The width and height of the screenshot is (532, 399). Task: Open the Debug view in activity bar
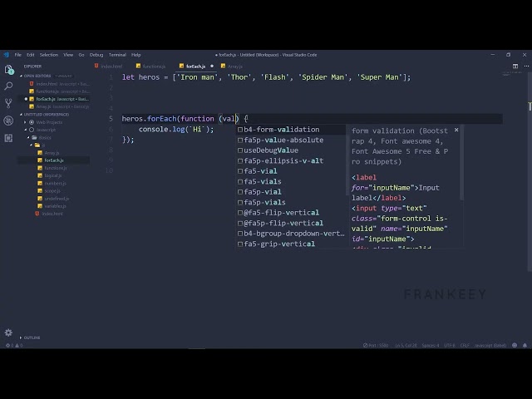pos(8,121)
